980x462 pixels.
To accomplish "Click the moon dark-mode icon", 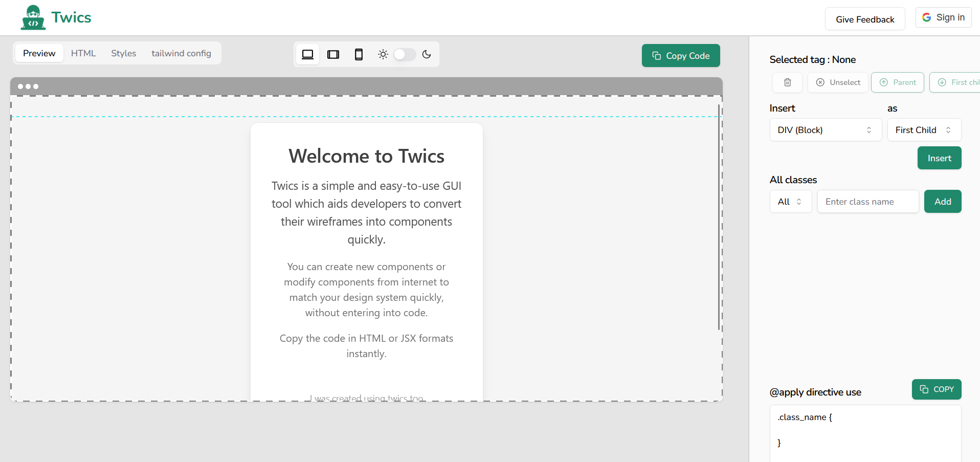I will [427, 54].
